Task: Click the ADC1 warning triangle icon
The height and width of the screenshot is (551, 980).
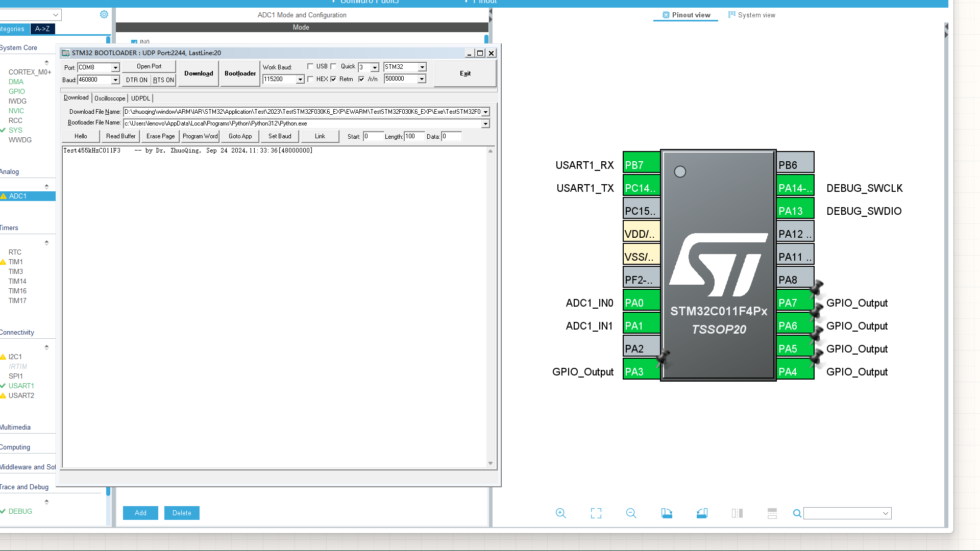Action: coord(4,196)
